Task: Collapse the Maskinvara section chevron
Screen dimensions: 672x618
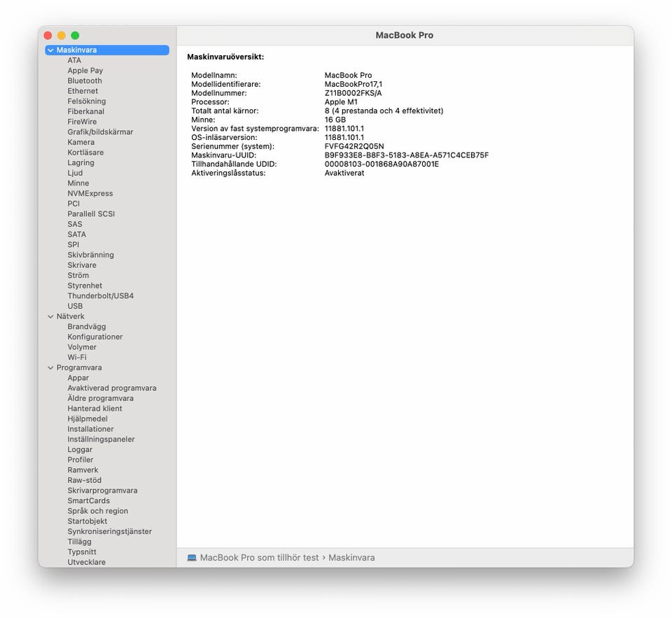Action: [x=50, y=50]
